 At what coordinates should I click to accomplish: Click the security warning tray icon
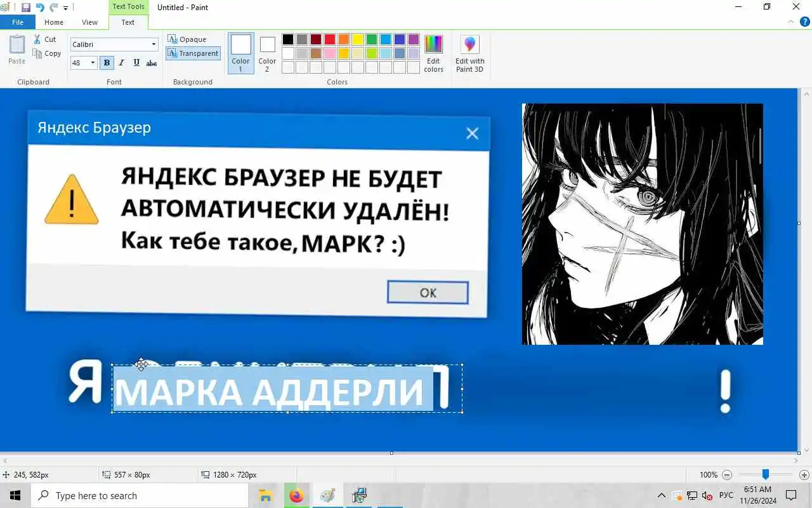click(677, 495)
